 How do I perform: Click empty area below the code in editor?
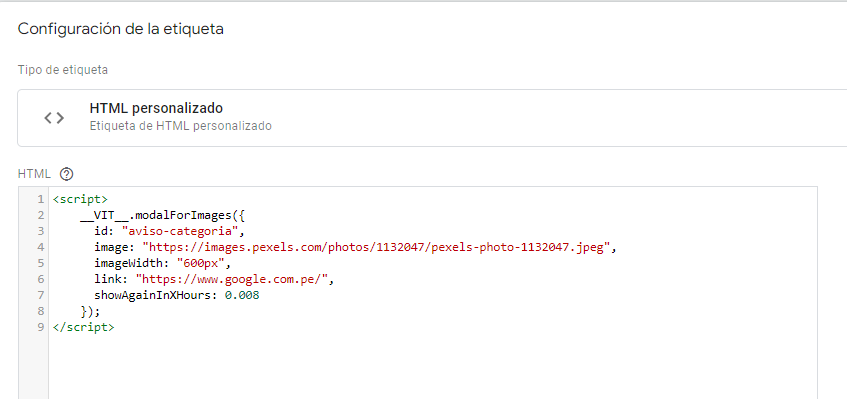[432, 367]
